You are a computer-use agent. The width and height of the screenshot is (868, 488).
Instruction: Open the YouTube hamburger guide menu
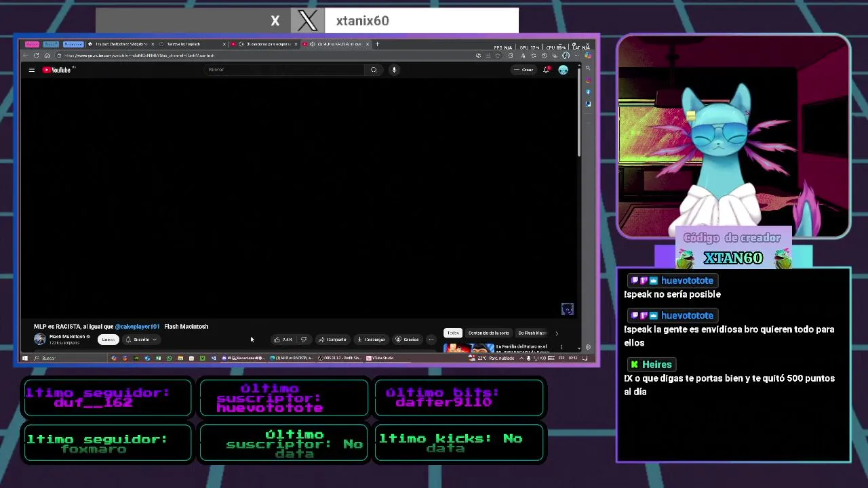click(31, 70)
